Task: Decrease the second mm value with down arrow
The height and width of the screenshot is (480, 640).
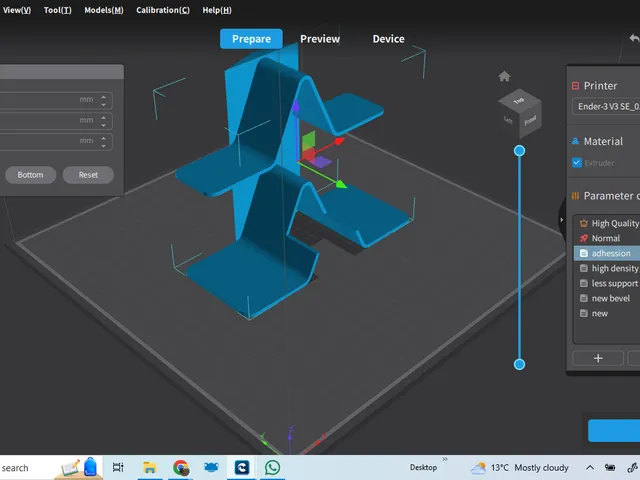Action: pyautogui.click(x=104, y=125)
